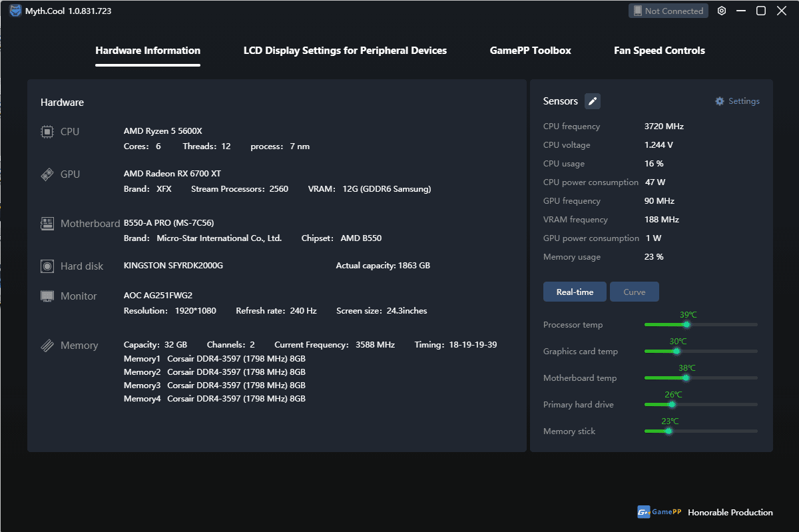799x532 pixels.
Task: Click the AMD Radeon RX 6700 XT text
Action: [172, 174]
